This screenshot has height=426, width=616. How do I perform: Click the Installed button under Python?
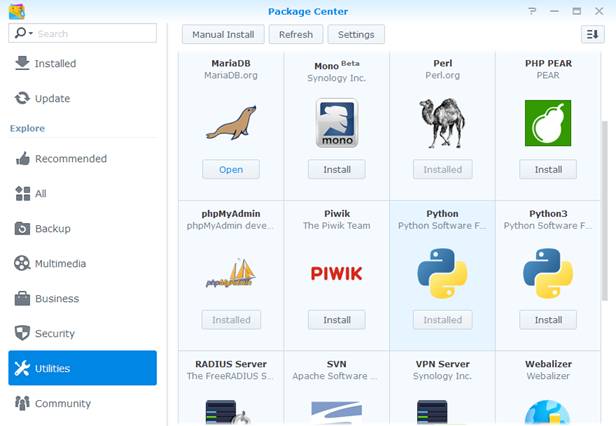pyautogui.click(x=443, y=320)
